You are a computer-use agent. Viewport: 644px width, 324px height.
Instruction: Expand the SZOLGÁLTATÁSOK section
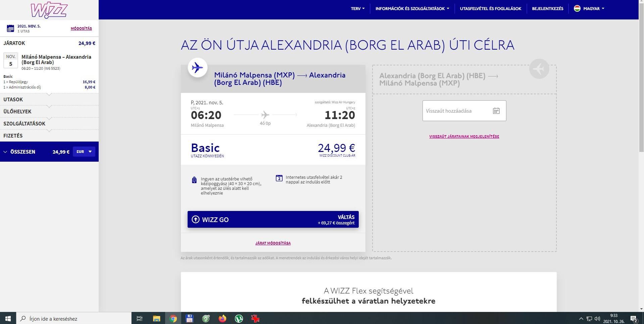click(49, 124)
